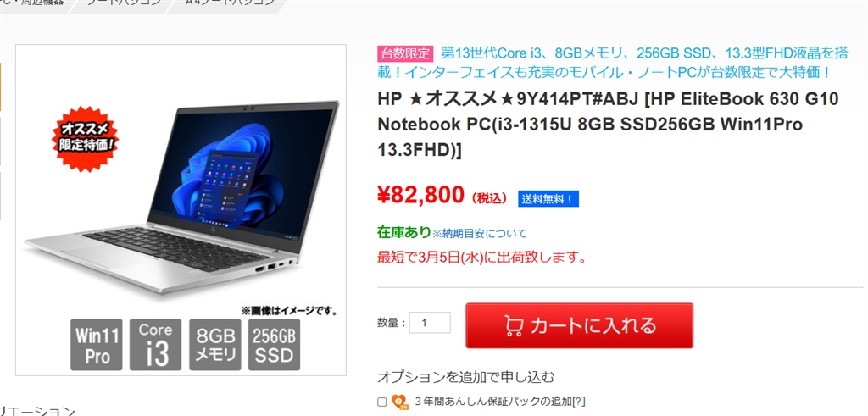Screen dimensions: 868x416
Task: Click the オススメ限定特価 starburst badge
Action: 86,138
